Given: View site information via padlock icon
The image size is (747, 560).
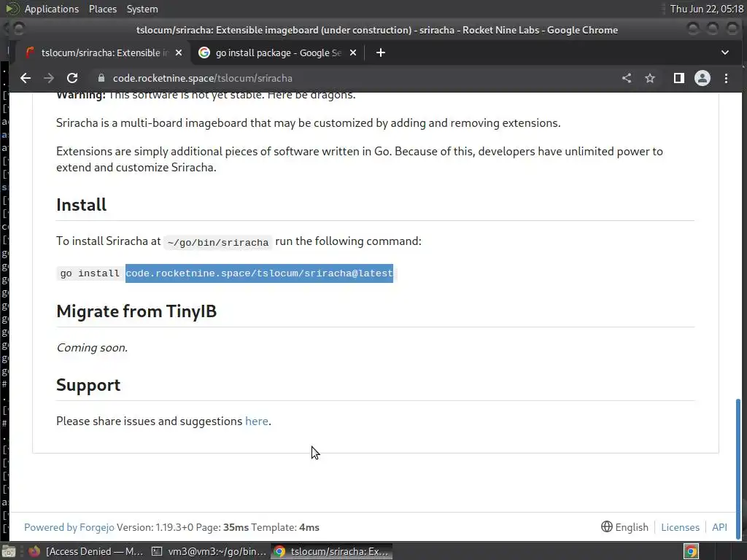Looking at the screenshot, I should (101, 78).
